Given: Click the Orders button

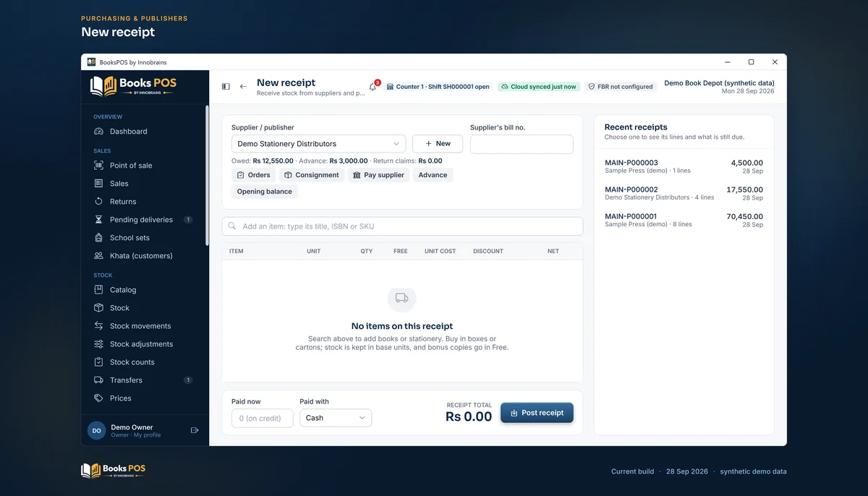Looking at the screenshot, I should 254,175.
